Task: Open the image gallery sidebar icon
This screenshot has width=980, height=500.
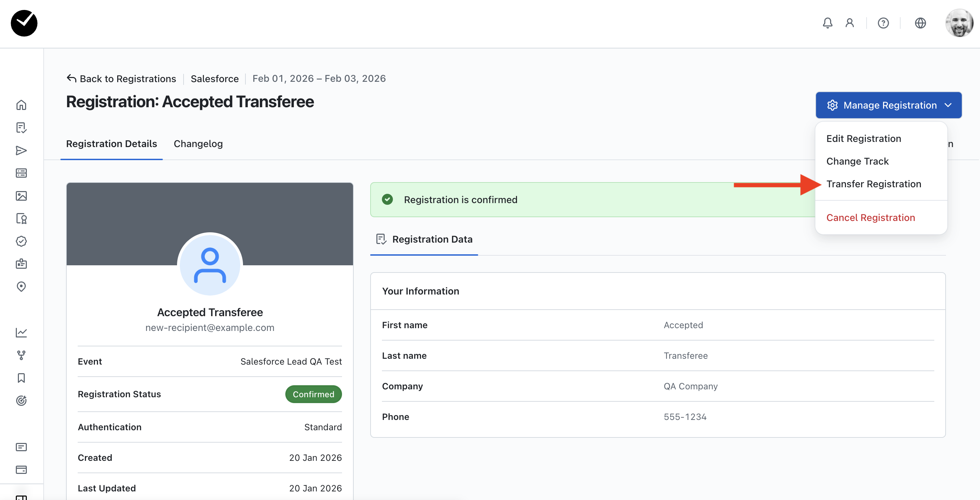Action: pos(21,196)
